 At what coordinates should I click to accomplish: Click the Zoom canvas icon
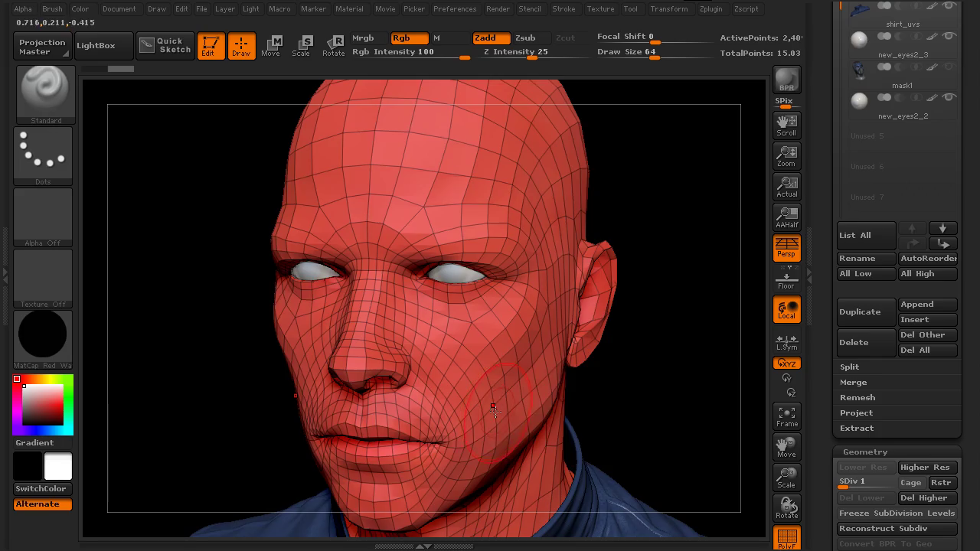786,155
